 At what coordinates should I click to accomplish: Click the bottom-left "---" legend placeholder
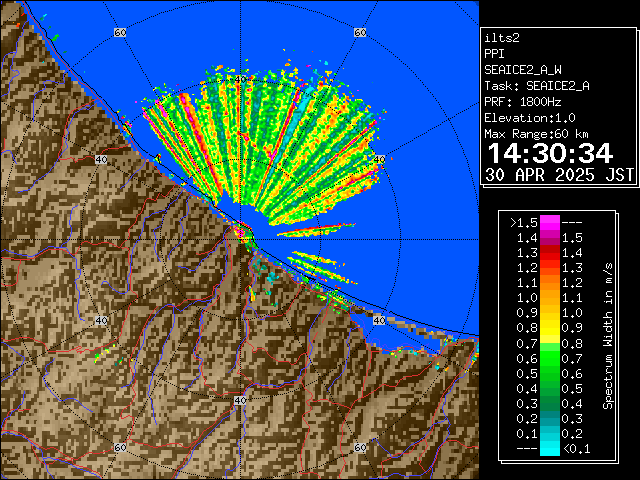(x=527, y=449)
